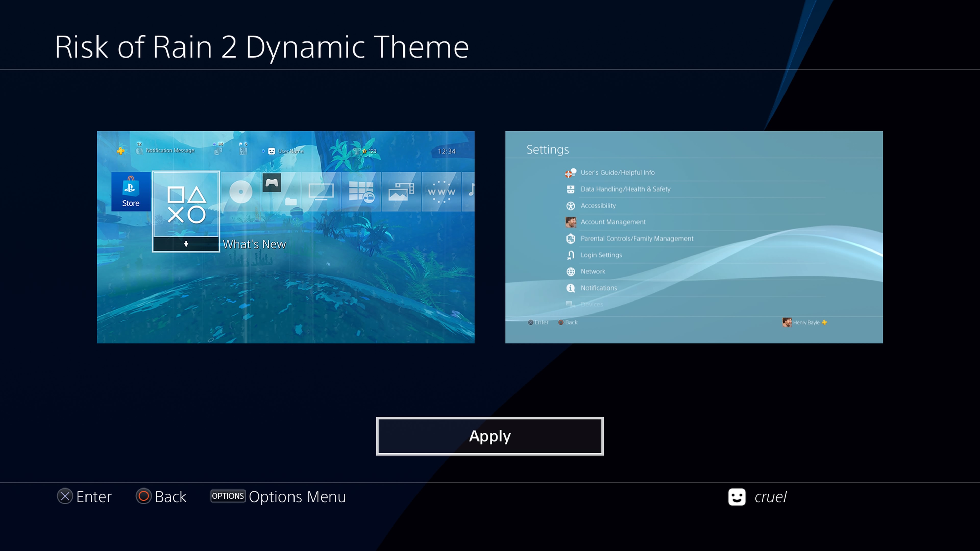Click the Notifications info icon in Settings preview

570,288
